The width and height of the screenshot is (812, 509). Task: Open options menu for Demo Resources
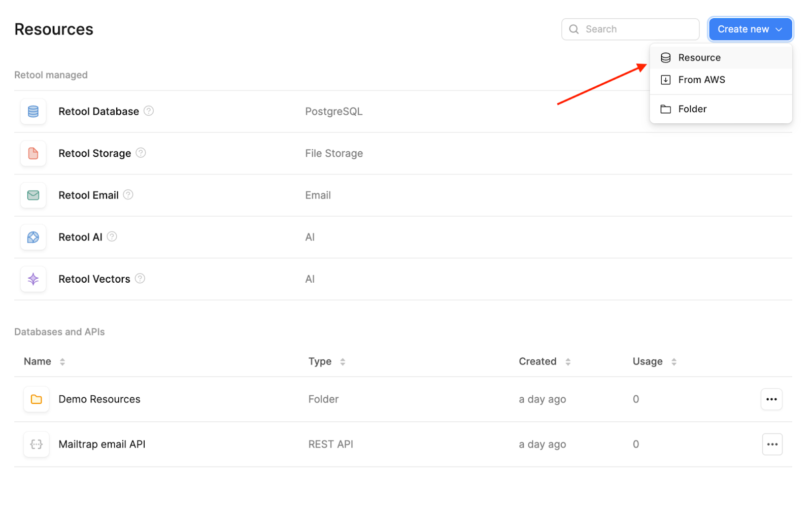tap(771, 399)
